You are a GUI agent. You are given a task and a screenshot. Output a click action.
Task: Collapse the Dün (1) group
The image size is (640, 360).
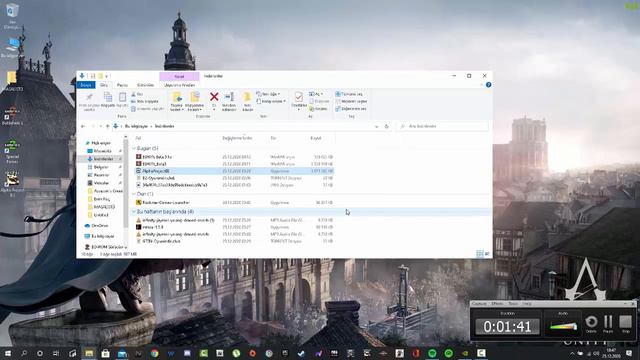click(x=134, y=194)
